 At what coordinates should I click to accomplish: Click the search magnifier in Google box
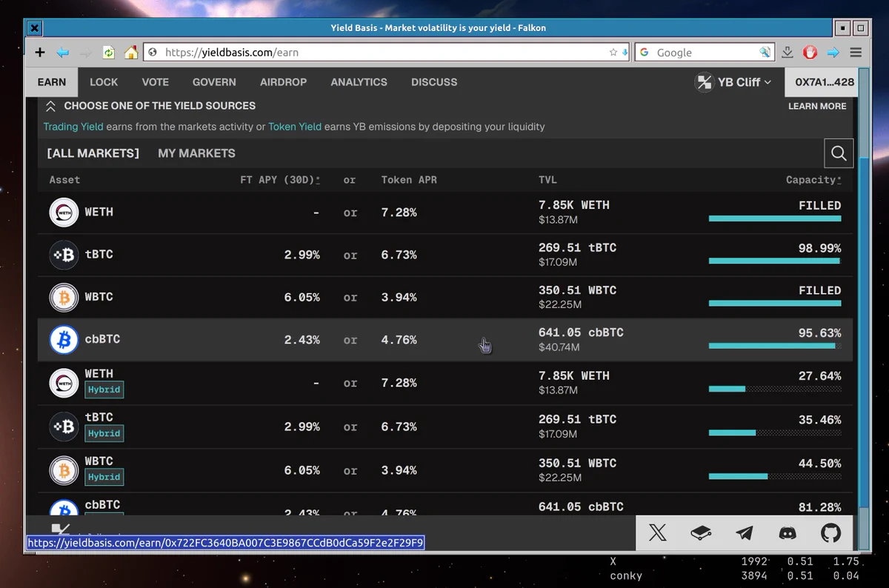(x=765, y=53)
